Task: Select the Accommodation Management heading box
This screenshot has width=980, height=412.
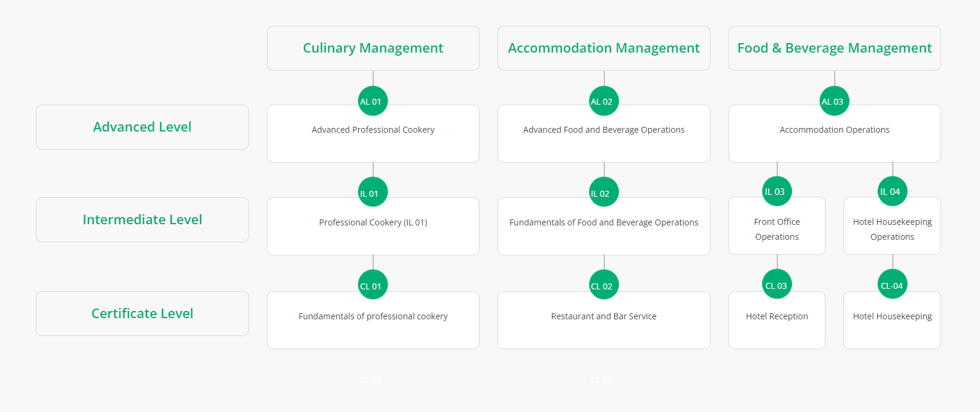Action: tap(603, 48)
